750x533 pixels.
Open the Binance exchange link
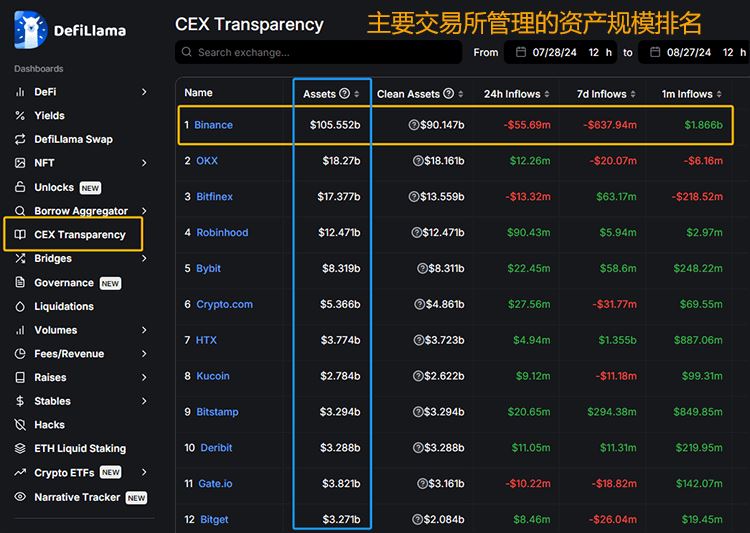tap(213, 125)
